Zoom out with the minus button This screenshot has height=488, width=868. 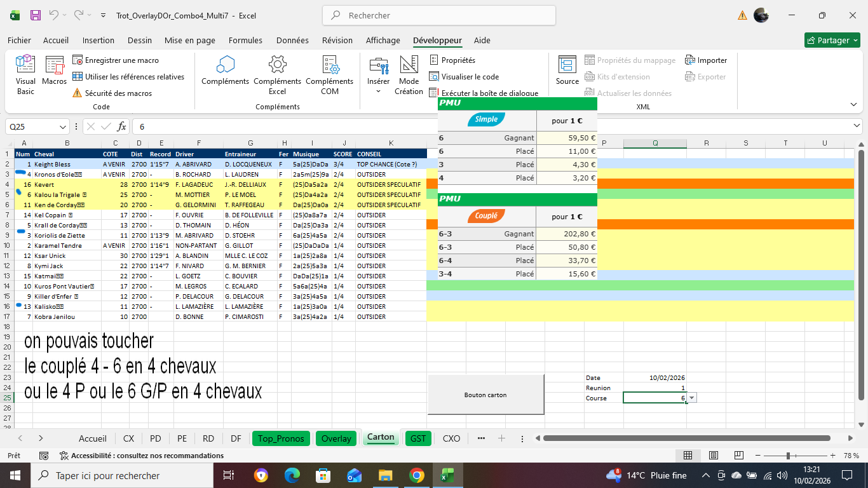pyautogui.click(x=756, y=456)
